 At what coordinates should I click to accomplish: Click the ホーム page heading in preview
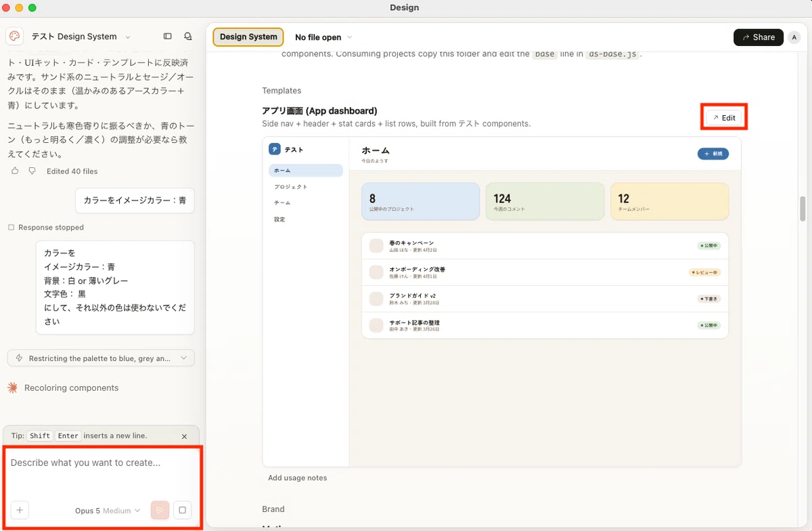(376, 150)
